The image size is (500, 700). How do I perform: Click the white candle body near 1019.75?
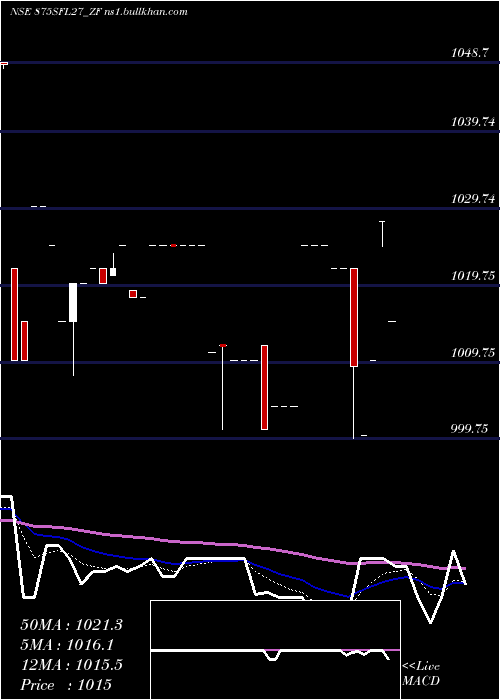[73, 302]
